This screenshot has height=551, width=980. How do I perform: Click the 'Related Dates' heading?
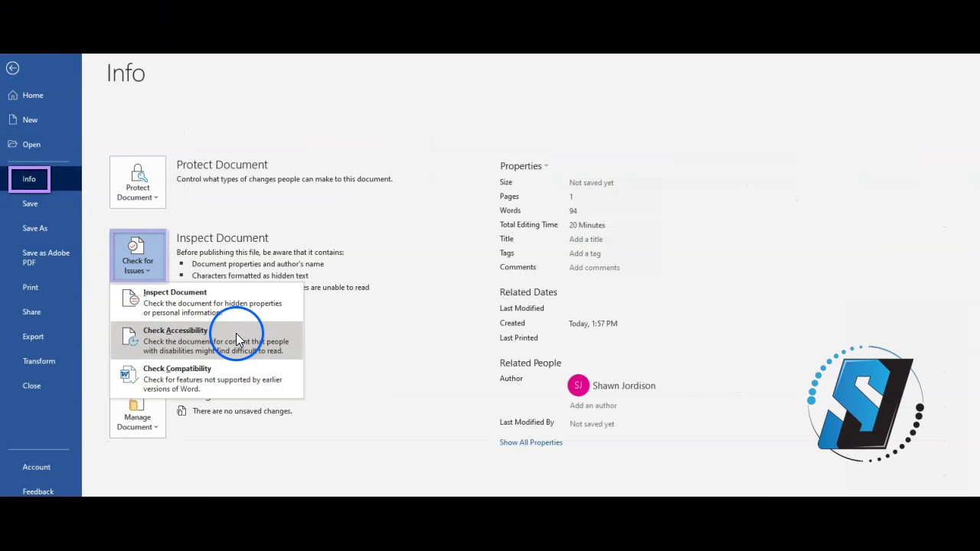pyautogui.click(x=528, y=292)
